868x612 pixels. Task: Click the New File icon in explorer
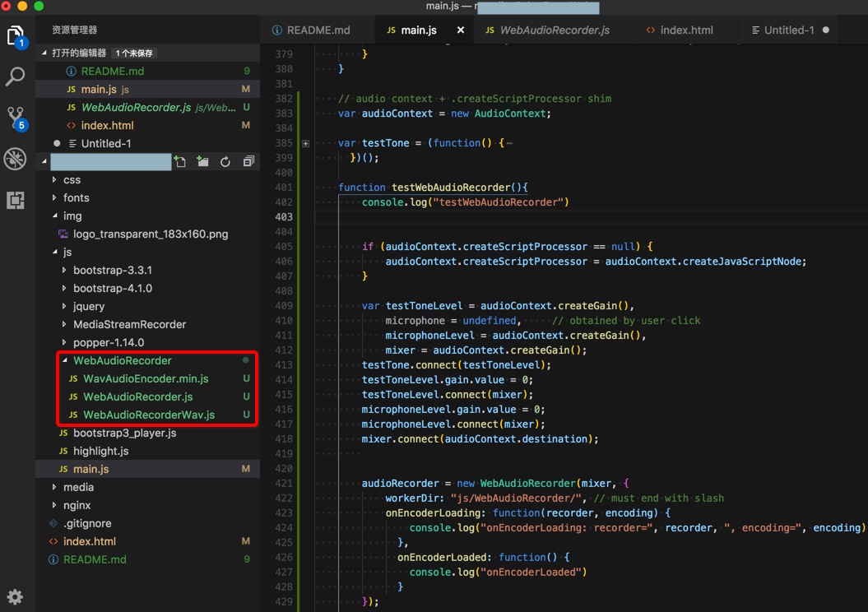179,162
